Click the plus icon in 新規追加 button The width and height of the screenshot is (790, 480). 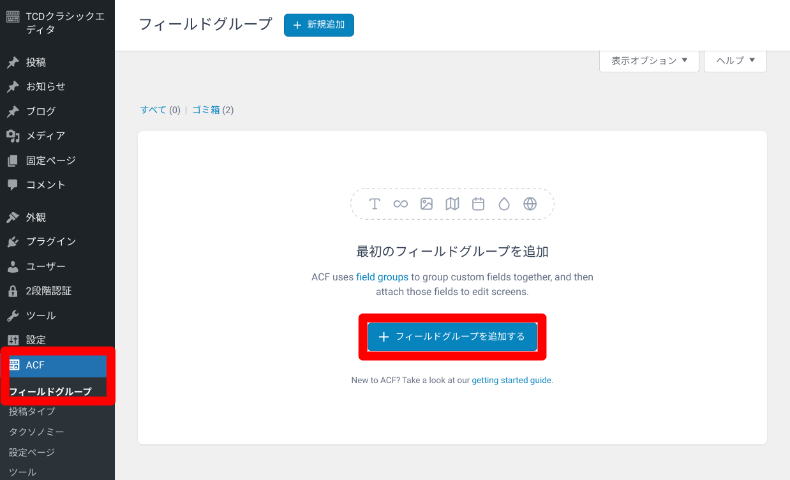(x=297, y=25)
